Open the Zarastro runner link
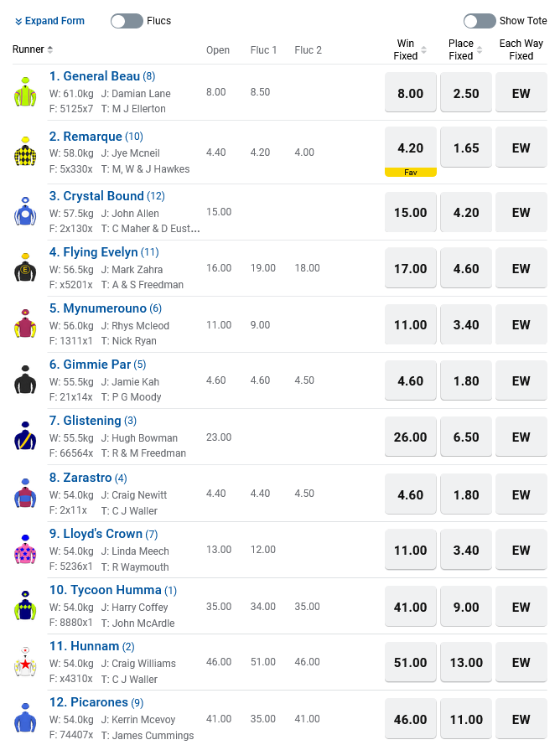Viewport: 560px width, 745px height. tap(80, 478)
